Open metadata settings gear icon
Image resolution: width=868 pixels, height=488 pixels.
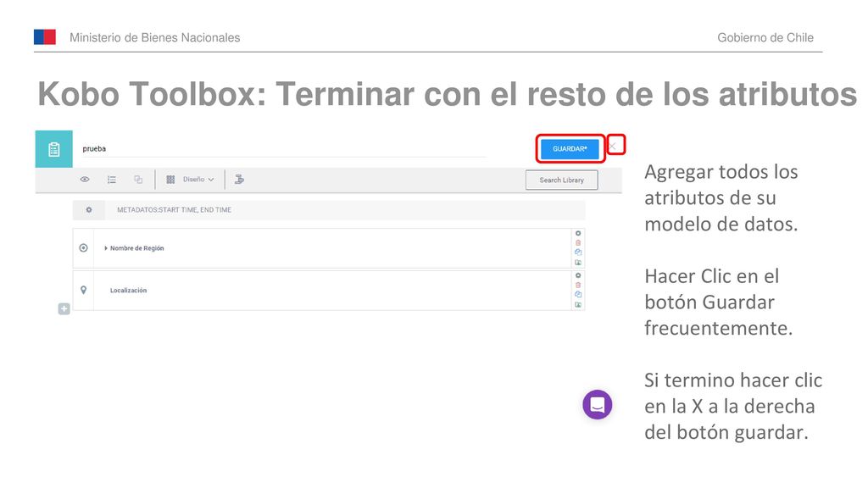pyautogui.click(x=88, y=210)
